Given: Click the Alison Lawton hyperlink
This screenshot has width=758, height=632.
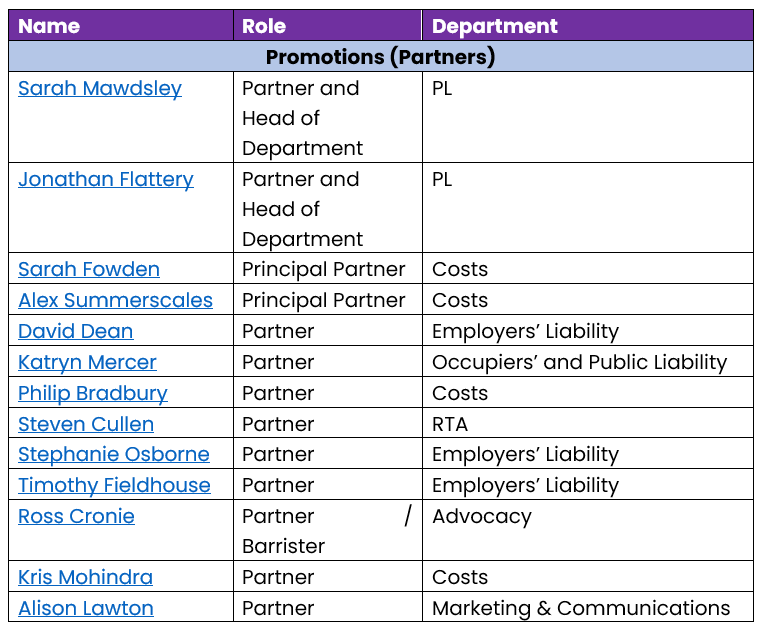Looking at the screenshot, I should pos(86,608).
